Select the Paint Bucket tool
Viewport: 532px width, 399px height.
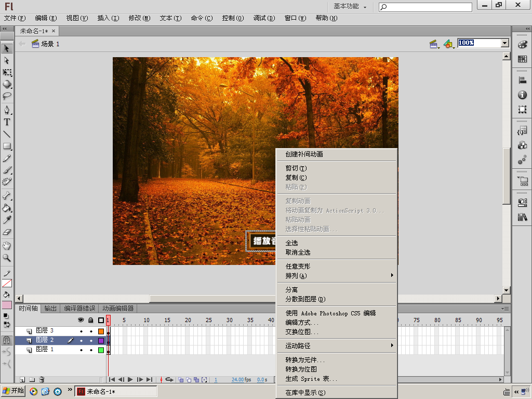pyautogui.click(x=7, y=208)
